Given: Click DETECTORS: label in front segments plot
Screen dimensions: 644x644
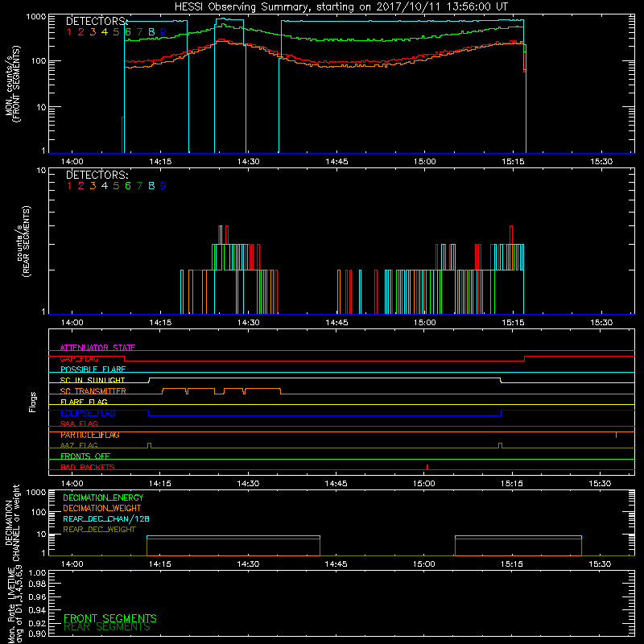Looking at the screenshot, I should pos(97,22).
